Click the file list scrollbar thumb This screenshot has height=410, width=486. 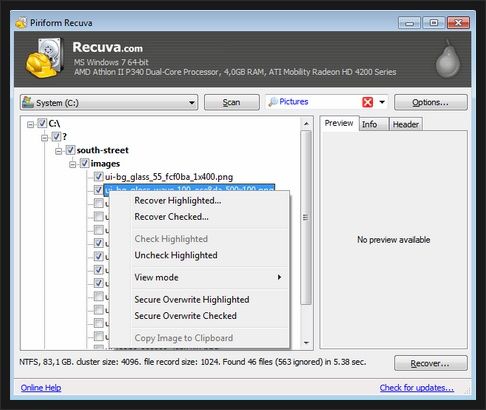306,217
